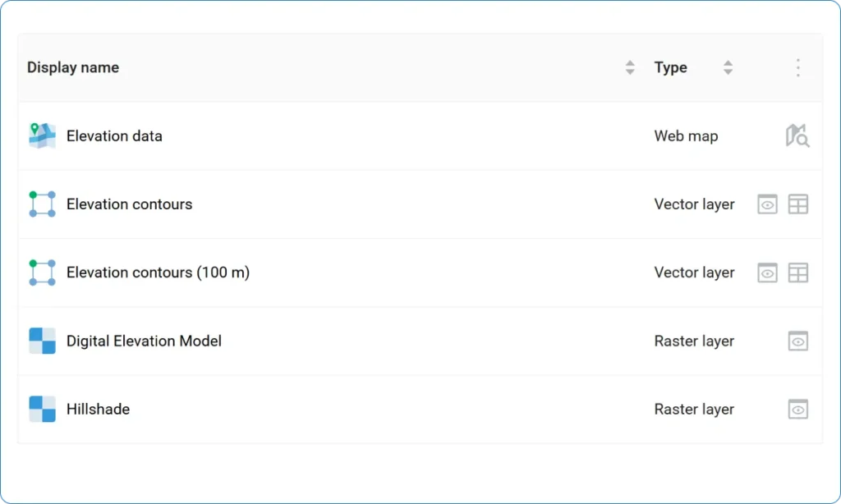Click the Digital Elevation Model raster icon
The height and width of the screenshot is (504, 841).
coord(42,341)
